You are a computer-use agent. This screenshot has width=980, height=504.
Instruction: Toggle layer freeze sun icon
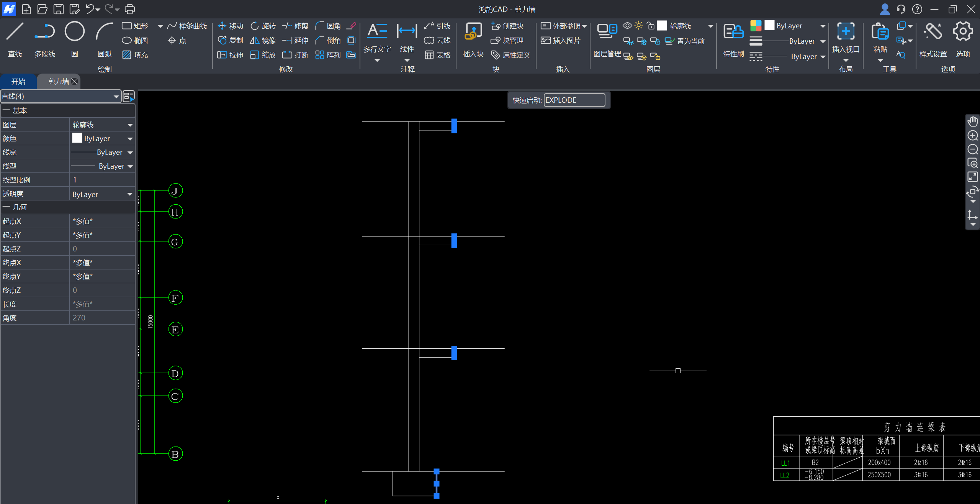tap(638, 26)
